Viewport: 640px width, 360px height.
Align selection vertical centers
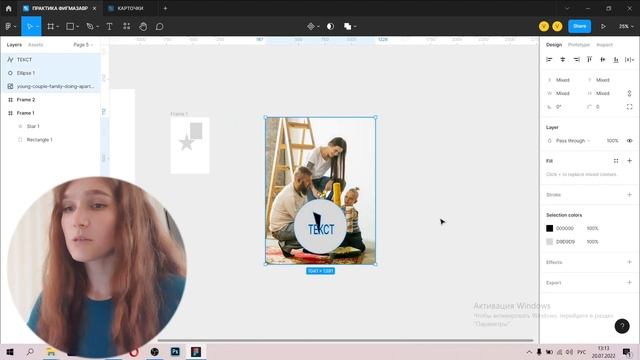pos(603,60)
